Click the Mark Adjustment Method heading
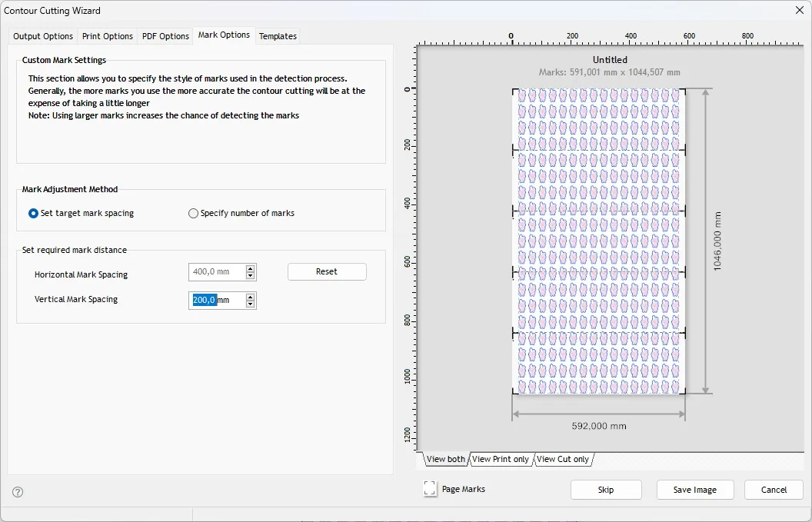812x522 pixels. click(x=70, y=190)
